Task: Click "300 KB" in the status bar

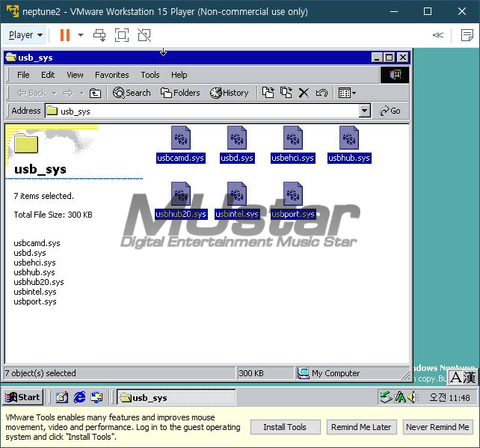Action: tap(251, 373)
